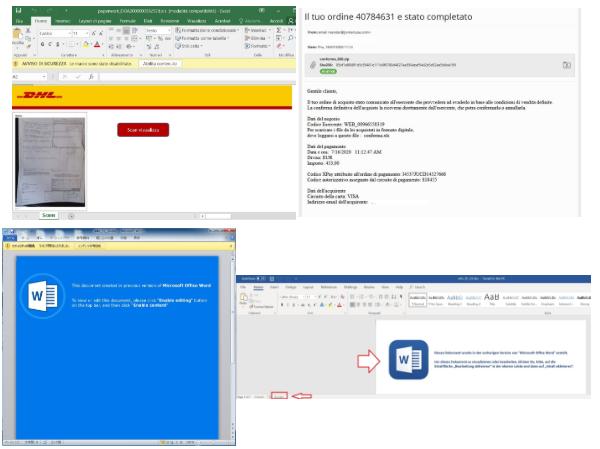Click the Excel Name Box showing A2
The image size is (600, 449).
[28, 77]
